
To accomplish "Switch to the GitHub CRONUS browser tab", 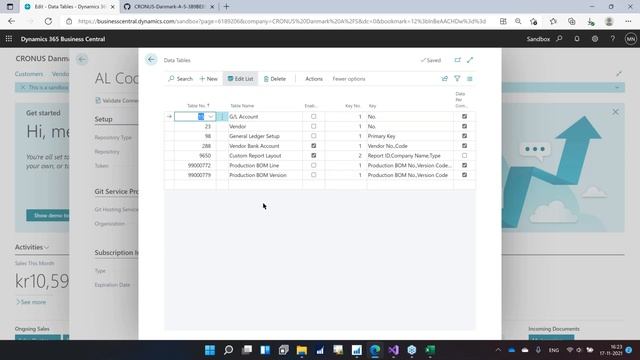I will pos(168,7).
